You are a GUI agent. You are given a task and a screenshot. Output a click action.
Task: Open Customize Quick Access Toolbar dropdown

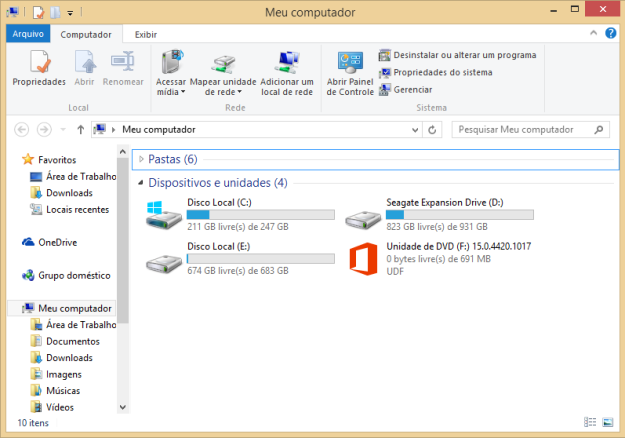70,13
